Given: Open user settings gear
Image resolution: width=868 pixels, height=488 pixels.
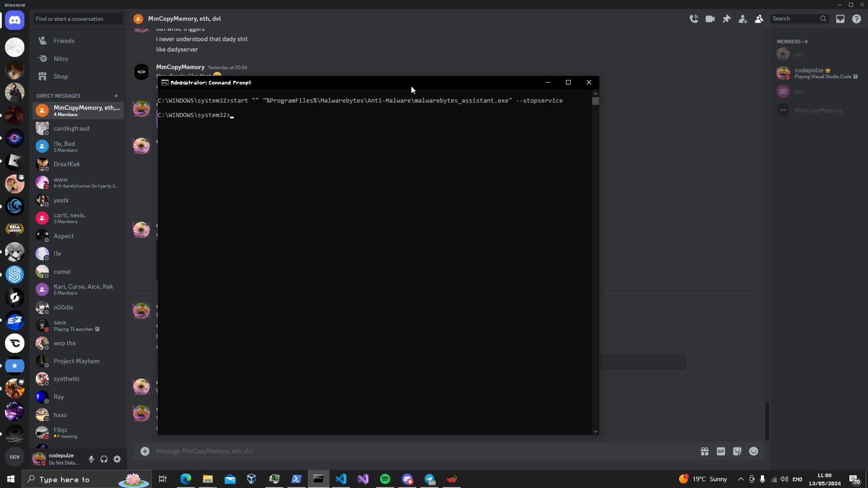Looking at the screenshot, I should (117, 459).
